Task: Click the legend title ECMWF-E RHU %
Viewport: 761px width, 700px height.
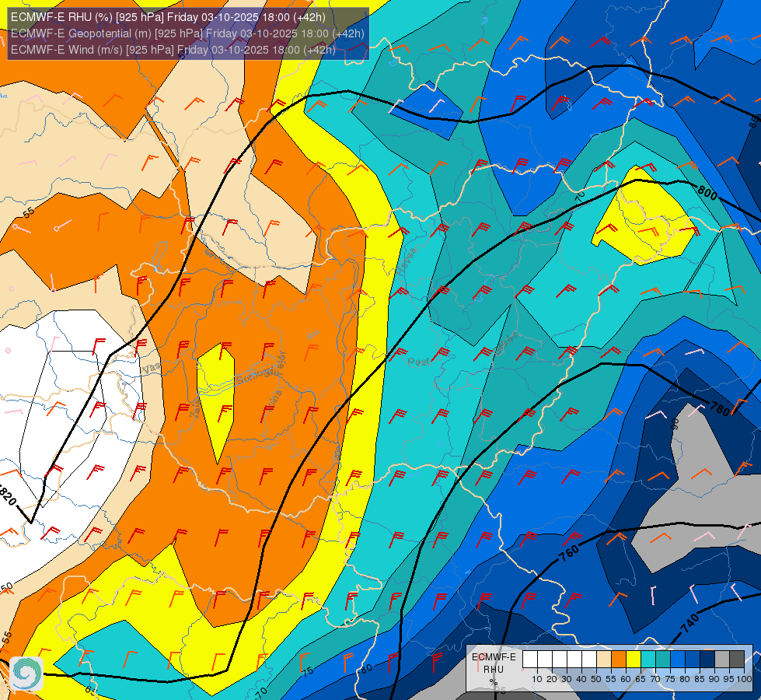Action: coord(494,670)
